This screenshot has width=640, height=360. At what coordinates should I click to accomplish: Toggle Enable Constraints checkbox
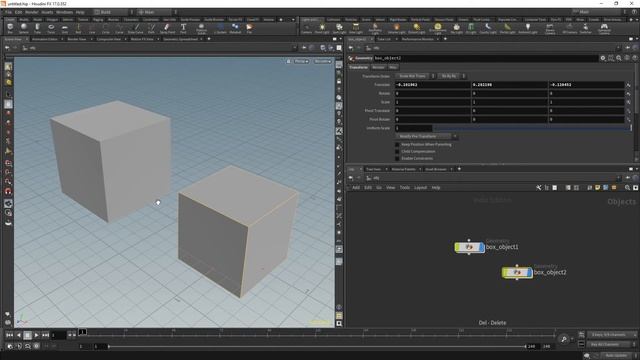(x=397, y=158)
